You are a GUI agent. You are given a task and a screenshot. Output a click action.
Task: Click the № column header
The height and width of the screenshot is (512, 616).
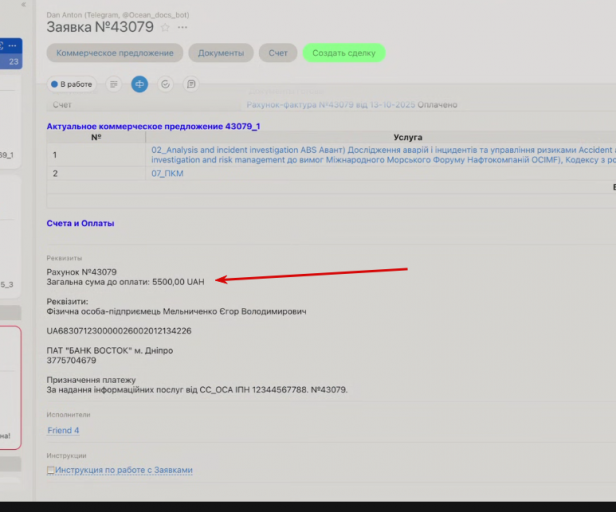(96, 137)
